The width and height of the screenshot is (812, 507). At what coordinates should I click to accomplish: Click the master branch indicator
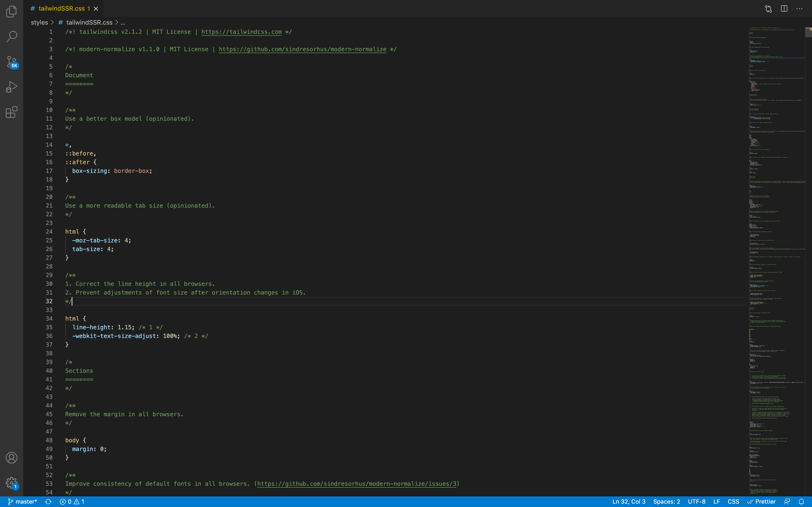tap(22, 502)
